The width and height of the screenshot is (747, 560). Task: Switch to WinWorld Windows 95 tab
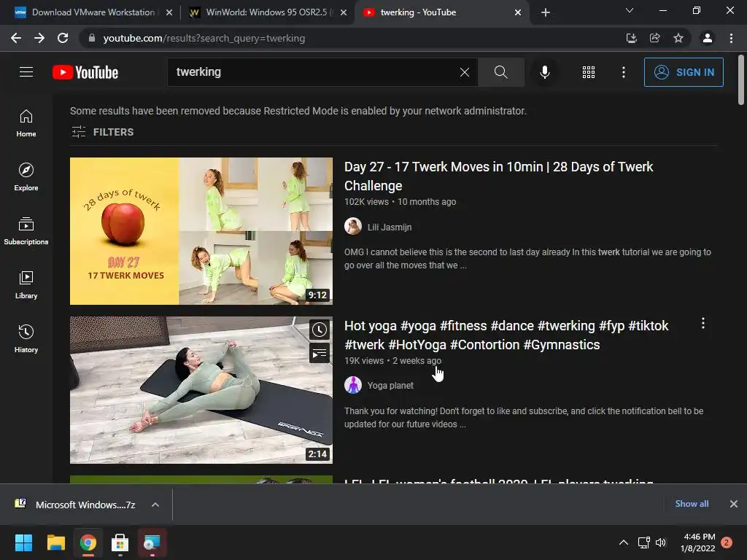(x=270, y=12)
